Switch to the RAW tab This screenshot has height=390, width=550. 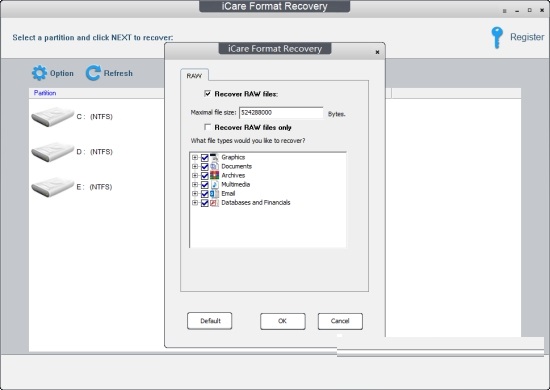[x=194, y=75]
